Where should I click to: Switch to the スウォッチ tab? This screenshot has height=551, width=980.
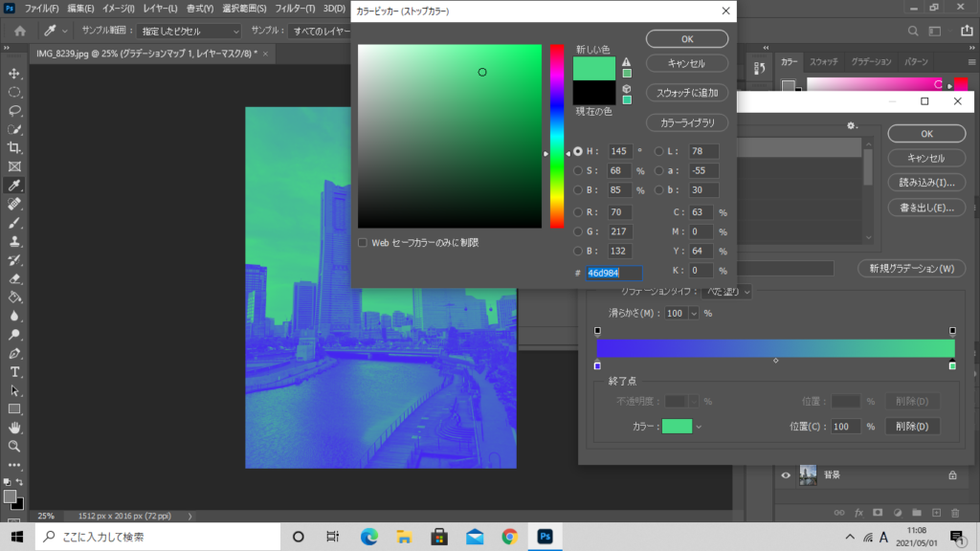coord(824,62)
